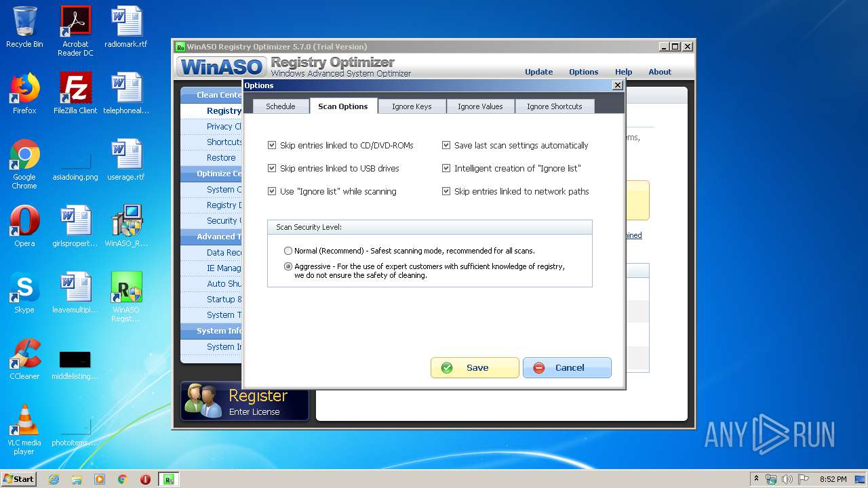Screen dimensions: 868x488
Task: Switch to the Ignore Values tab
Action: click(480, 106)
